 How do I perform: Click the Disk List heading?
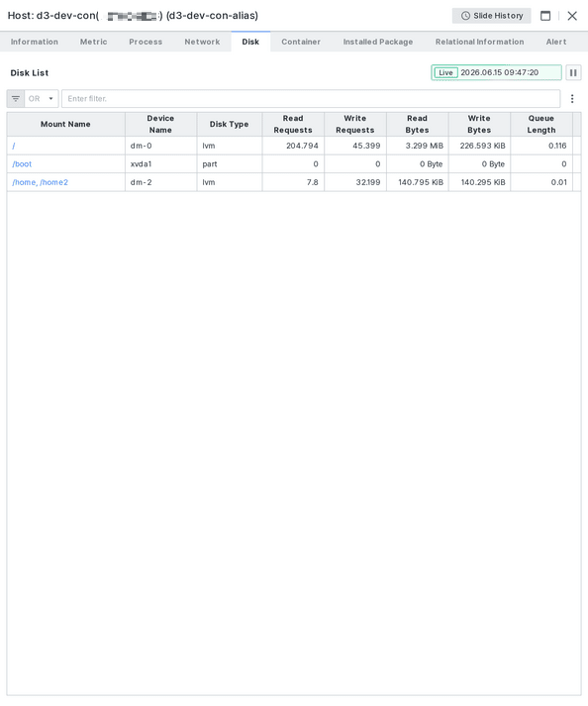[x=30, y=73]
